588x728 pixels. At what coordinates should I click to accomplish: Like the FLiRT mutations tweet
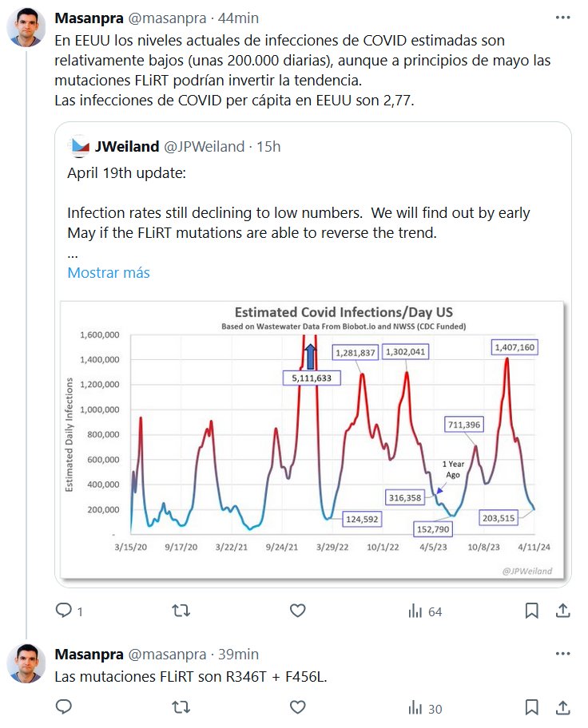(297, 706)
